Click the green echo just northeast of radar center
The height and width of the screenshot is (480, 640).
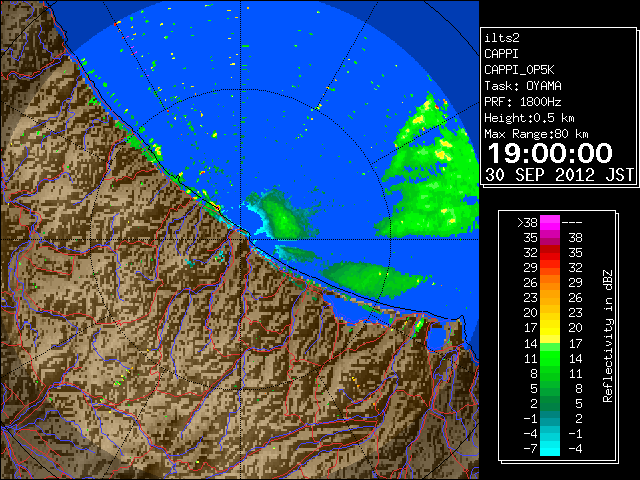282,214
